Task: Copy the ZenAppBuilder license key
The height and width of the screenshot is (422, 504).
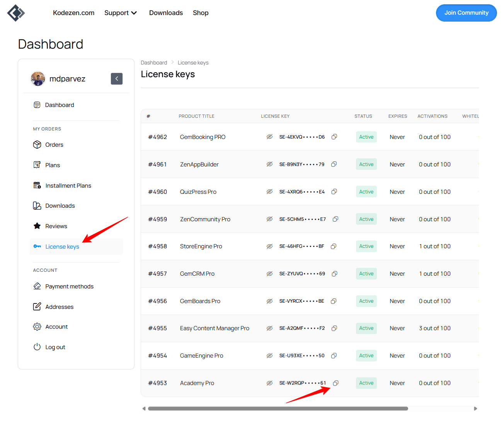Action: coord(334,164)
